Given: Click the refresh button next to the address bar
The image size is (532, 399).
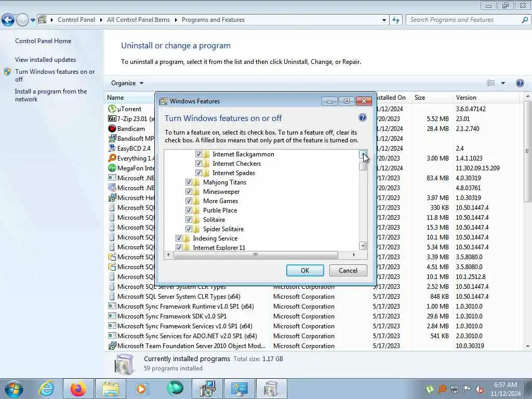Looking at the screenshot, I should [395, 20].
